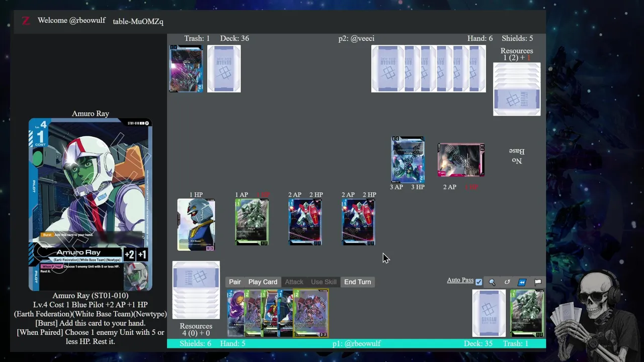Select the rightmost Gundam unit on p1's row
Screen dimensions: 644x362
coord(358,222)
